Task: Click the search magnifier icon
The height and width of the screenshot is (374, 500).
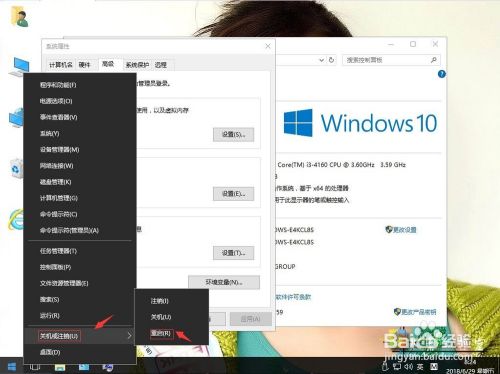Action: [x=434, y=60]
